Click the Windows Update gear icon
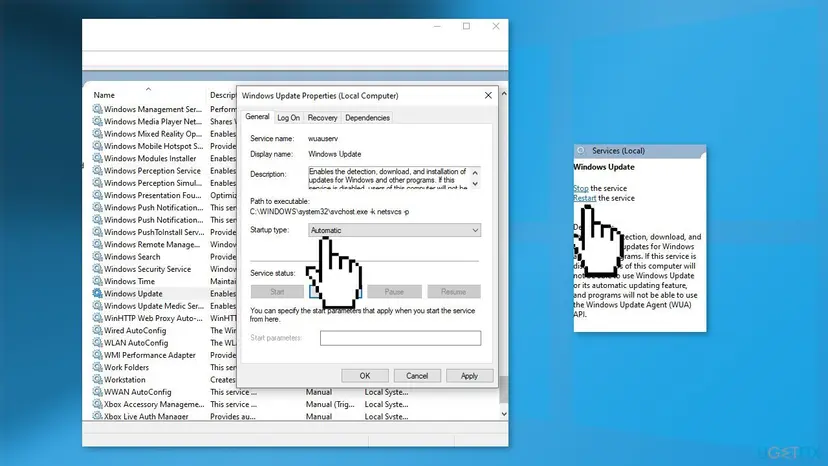The height and width of the screenshot is (466, 828). (97, 293)
